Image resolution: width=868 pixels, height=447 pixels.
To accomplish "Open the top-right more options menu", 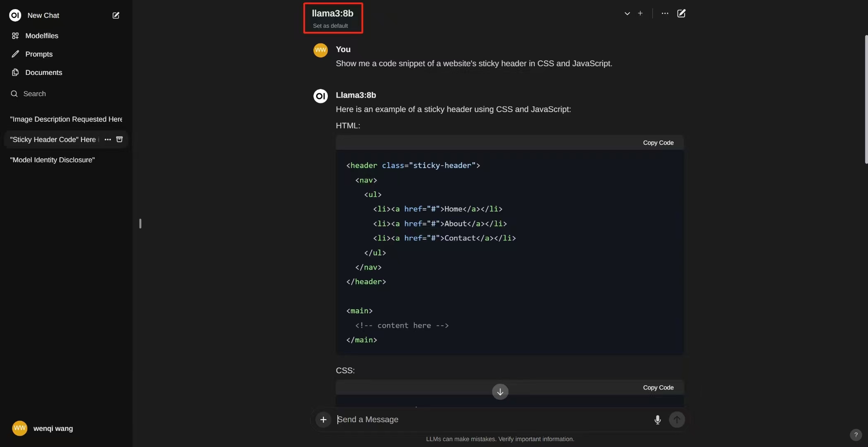I will pyautogui.click(x=665, y=13).
